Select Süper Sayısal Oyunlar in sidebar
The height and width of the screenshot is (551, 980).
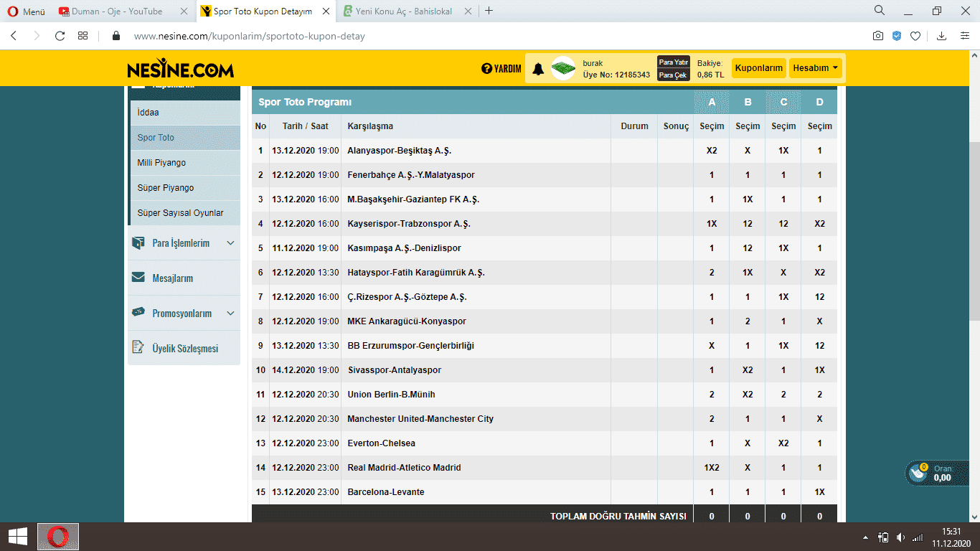pyautogui.click(x=184, y=213)
